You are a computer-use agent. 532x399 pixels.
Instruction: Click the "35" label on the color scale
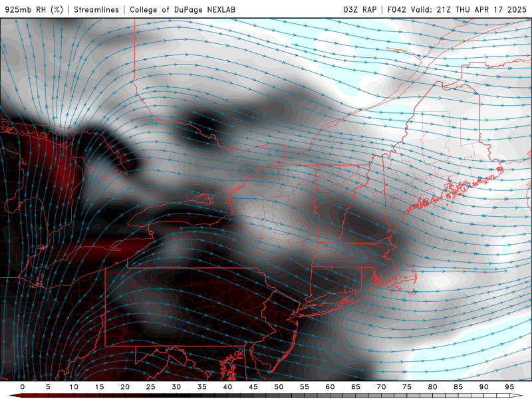pyautogui.click(x=202, y=387)
